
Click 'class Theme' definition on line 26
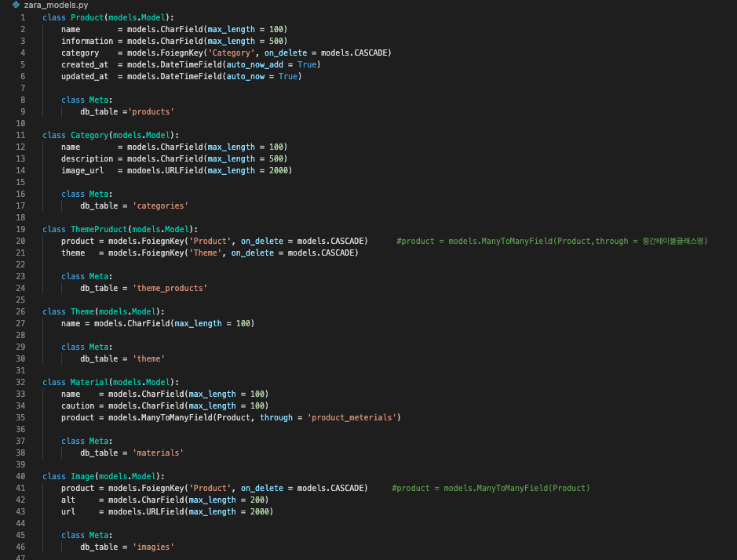[x=68, y=311]
